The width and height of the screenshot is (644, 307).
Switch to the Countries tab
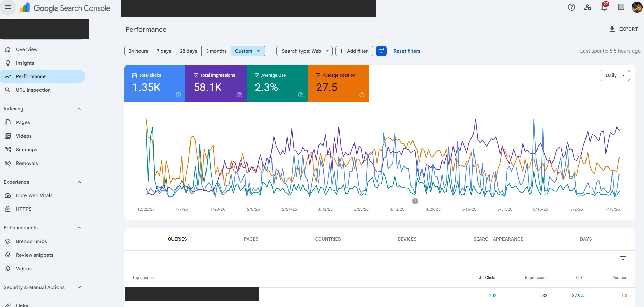pyautogui.click(x=328, y=239)
